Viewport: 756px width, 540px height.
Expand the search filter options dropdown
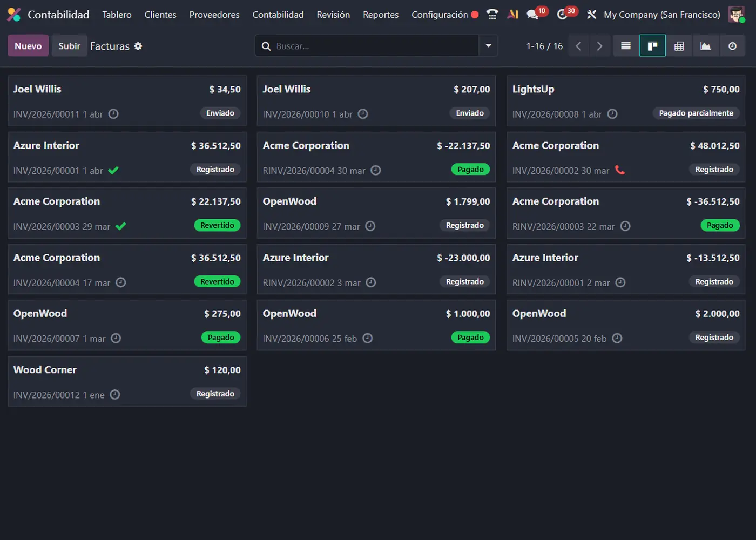coord(488,46)
